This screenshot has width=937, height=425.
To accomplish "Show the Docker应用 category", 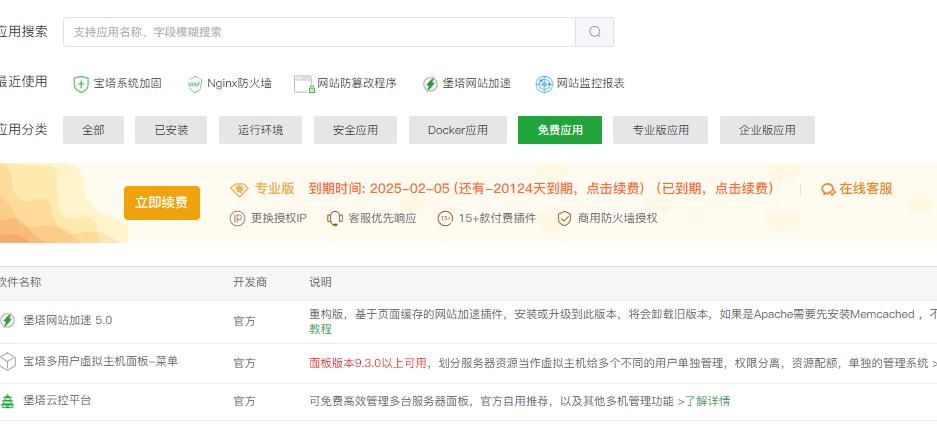I will [458, 130].
